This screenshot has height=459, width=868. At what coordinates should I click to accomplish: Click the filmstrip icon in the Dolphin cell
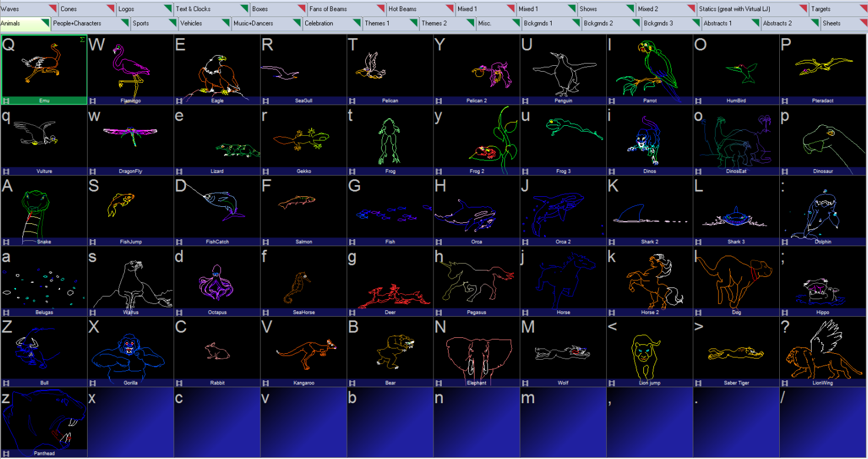784,242
